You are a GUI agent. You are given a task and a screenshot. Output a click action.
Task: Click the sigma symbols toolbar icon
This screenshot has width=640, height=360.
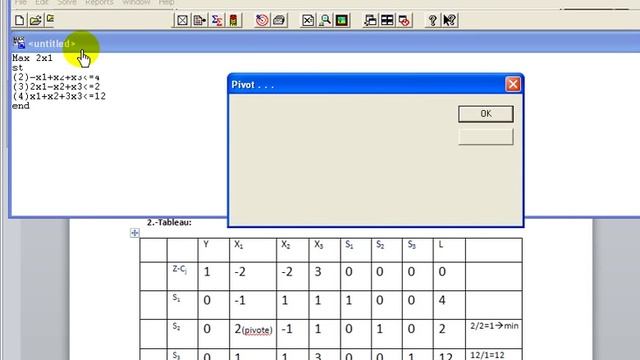click(x=217, y=20)
